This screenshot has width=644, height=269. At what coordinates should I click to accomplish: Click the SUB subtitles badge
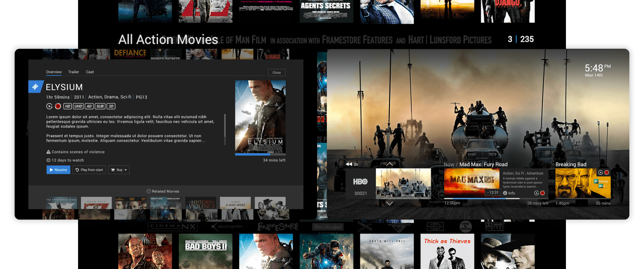click(x=100, y=106)
